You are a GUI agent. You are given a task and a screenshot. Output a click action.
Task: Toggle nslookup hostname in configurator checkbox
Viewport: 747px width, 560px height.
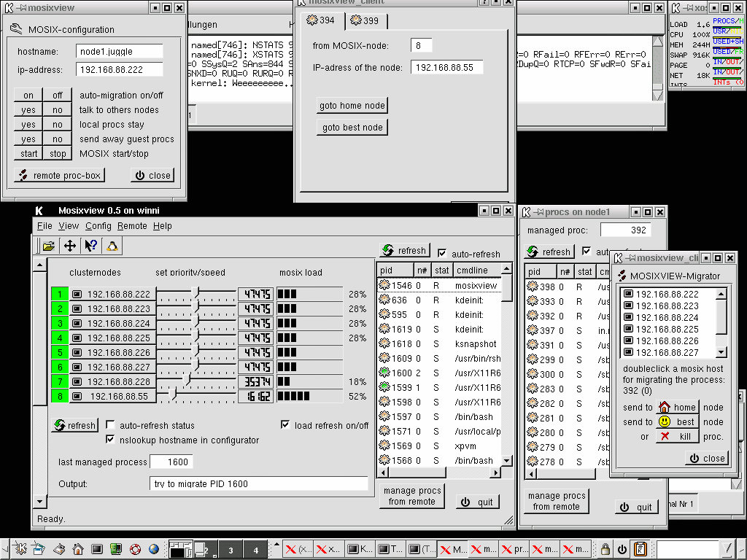[x=110, y=439]
